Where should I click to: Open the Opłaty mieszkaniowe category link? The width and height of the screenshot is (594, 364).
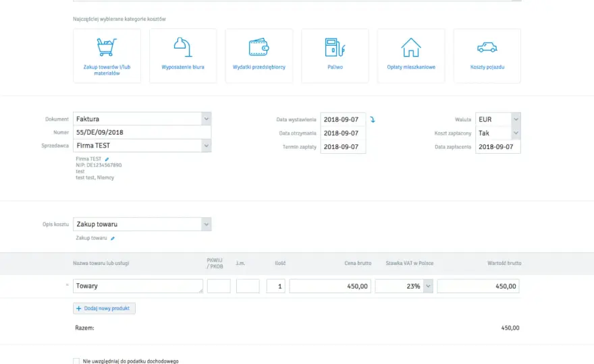(x=411, y=67)
